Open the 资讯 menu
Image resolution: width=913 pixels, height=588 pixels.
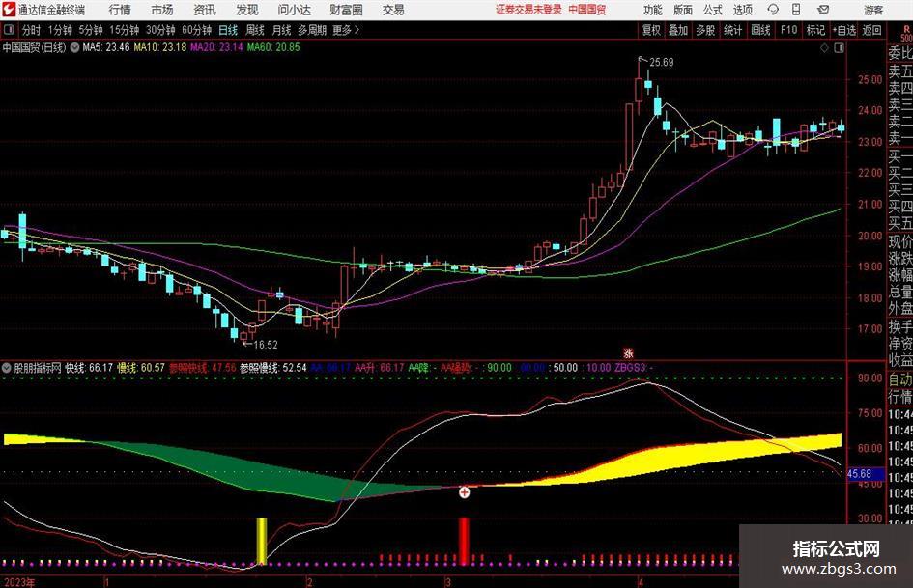point(205,10)
